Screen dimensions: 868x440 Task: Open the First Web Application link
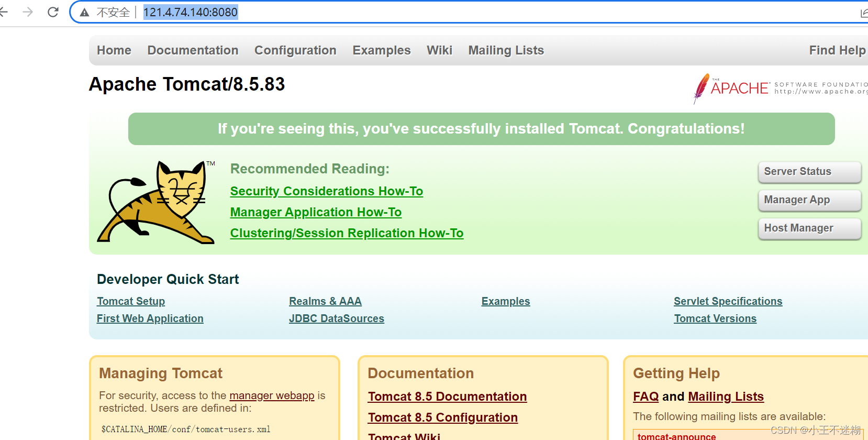(150, 318)
